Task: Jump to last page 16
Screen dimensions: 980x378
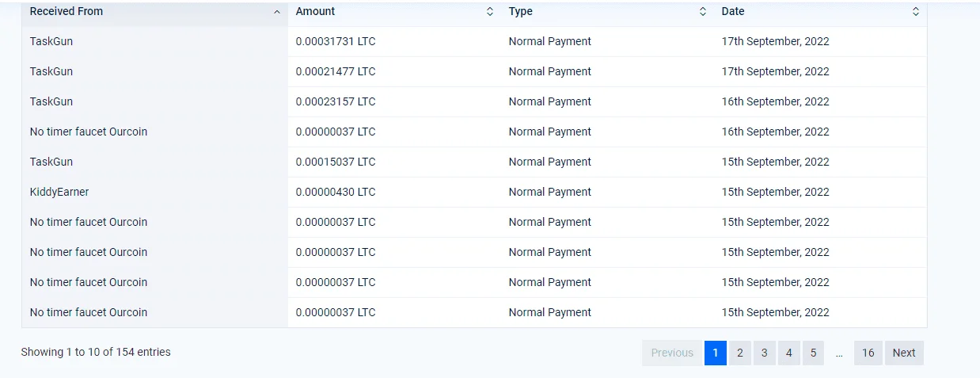Action: tap(868, 353)
